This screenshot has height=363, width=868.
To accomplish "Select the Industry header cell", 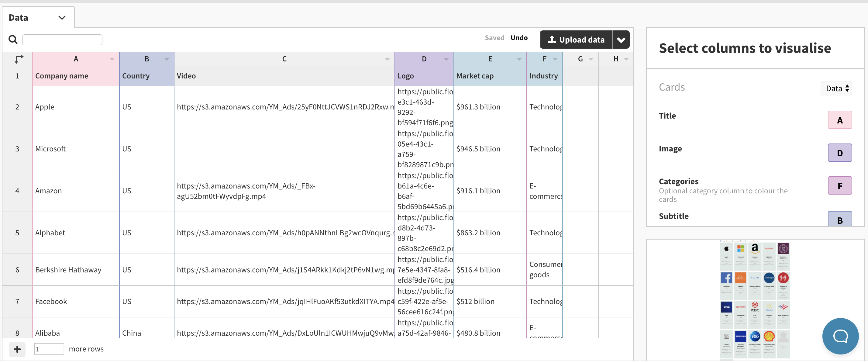I will coord(545,76).
